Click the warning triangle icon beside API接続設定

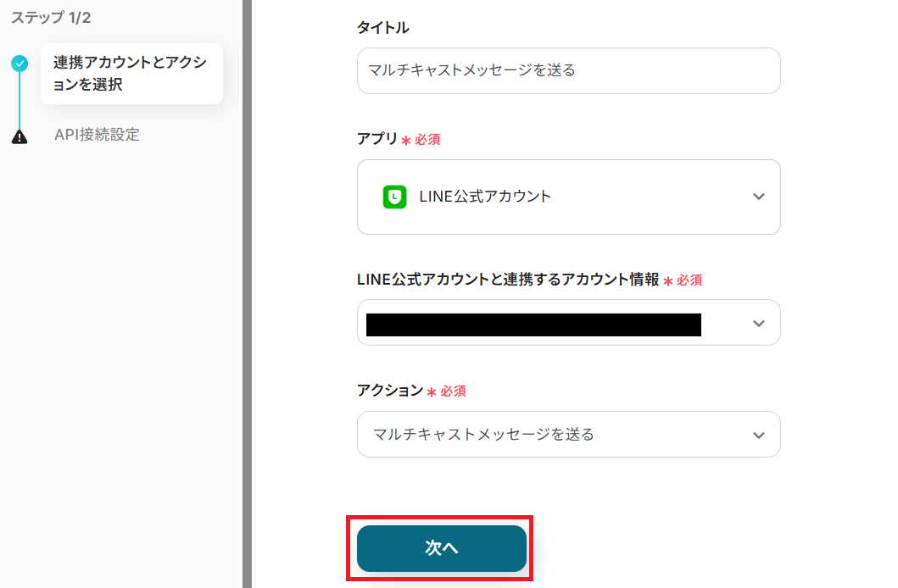(x=20, y=136)
